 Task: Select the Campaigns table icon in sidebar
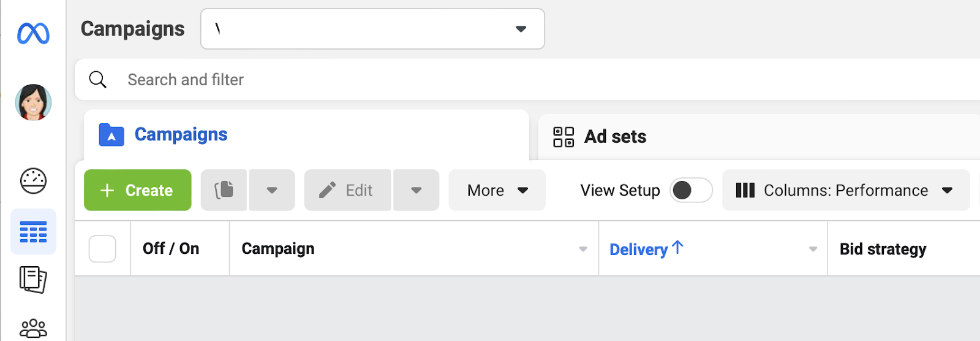pos(33,232)
